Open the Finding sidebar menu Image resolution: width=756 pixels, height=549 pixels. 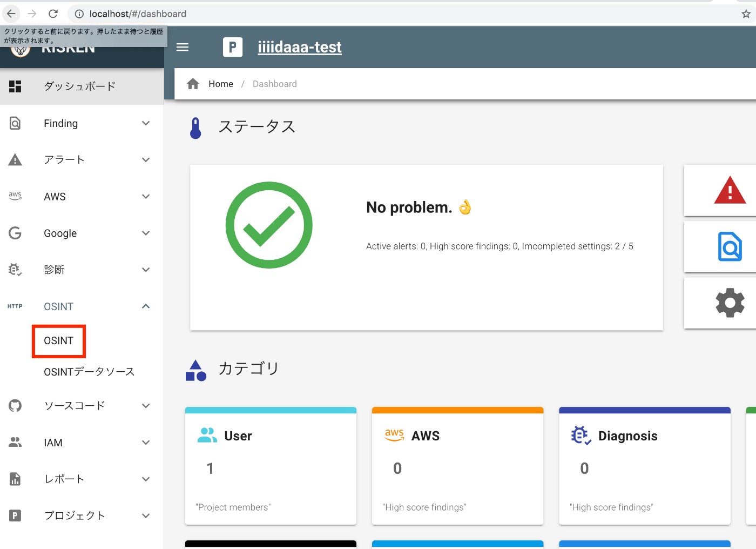[x=82, y=123]
